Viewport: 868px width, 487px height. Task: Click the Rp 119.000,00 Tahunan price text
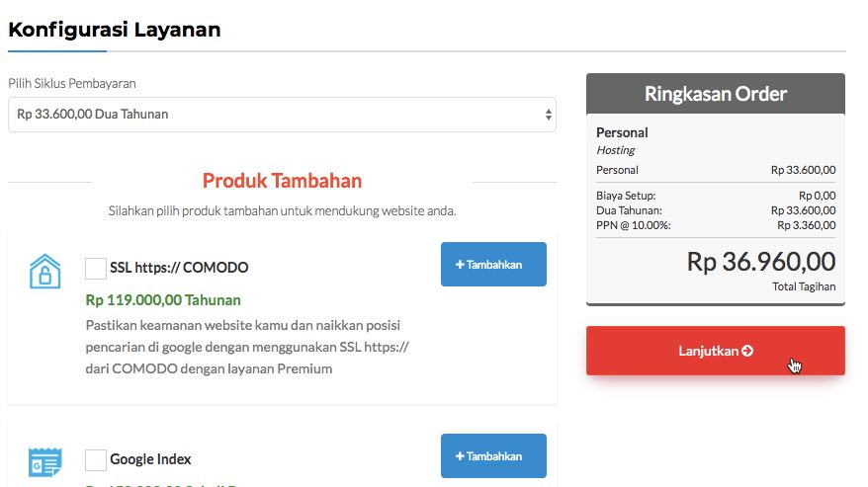[x=163, y=299]
